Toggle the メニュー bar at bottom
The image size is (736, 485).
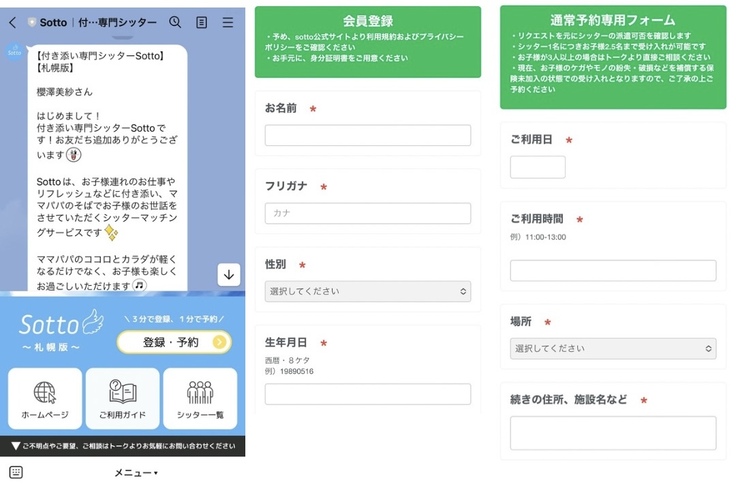tap(135, 472)
